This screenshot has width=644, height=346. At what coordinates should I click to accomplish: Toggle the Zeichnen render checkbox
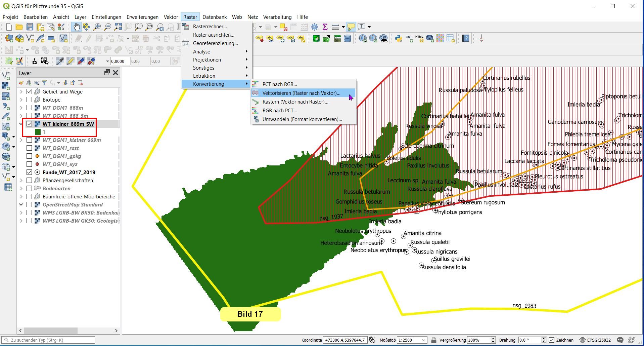(x=552, y=340)
